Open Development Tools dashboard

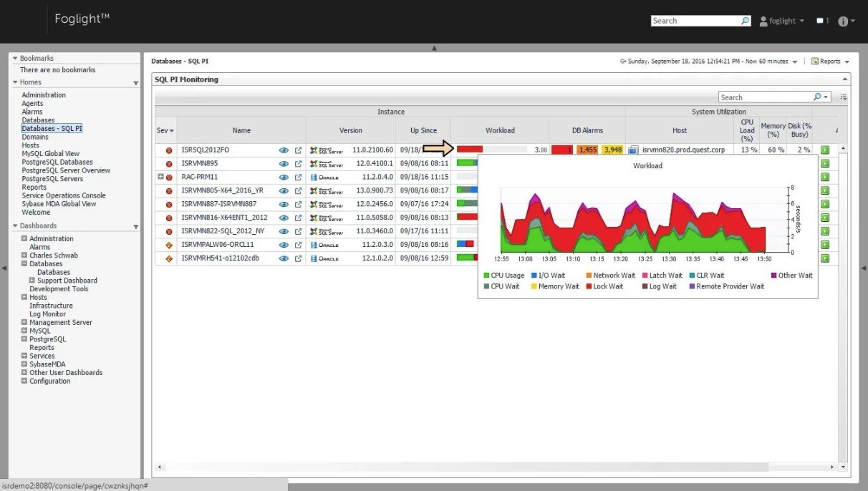click(59, 289)
